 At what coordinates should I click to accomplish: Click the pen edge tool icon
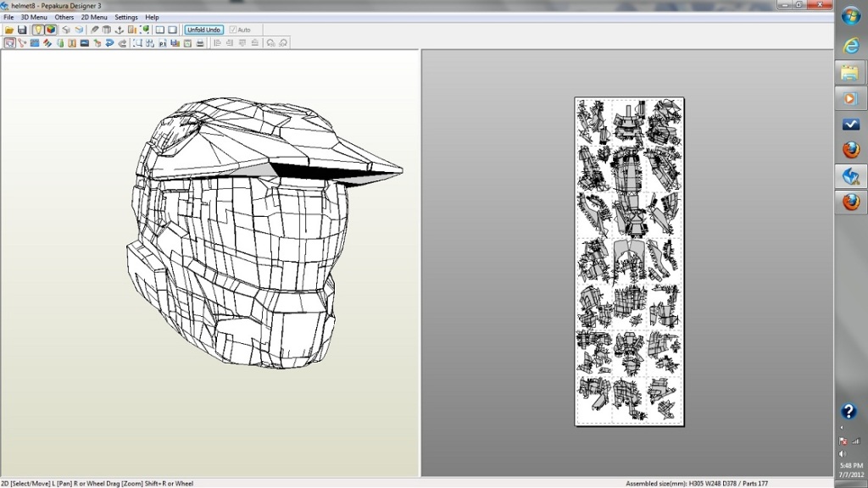click(95, 30)
